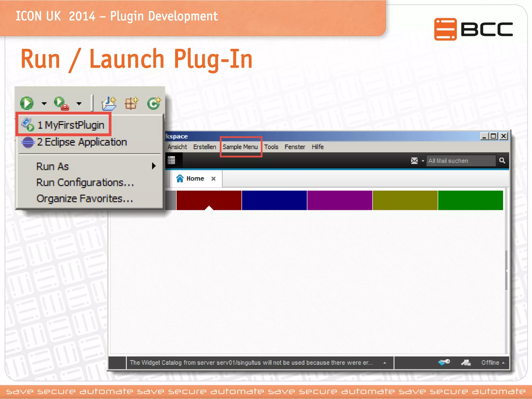Click the calendar grid icon

[171, 160]
